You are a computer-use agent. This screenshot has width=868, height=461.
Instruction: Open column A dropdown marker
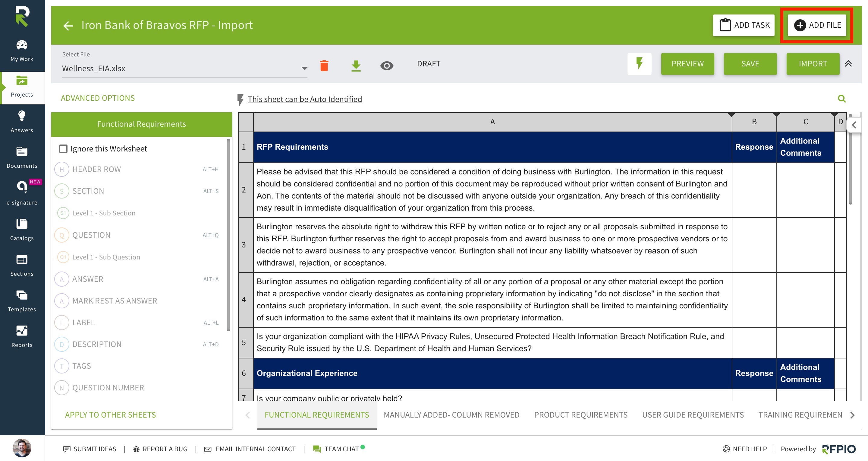click(x=731, y=115)
